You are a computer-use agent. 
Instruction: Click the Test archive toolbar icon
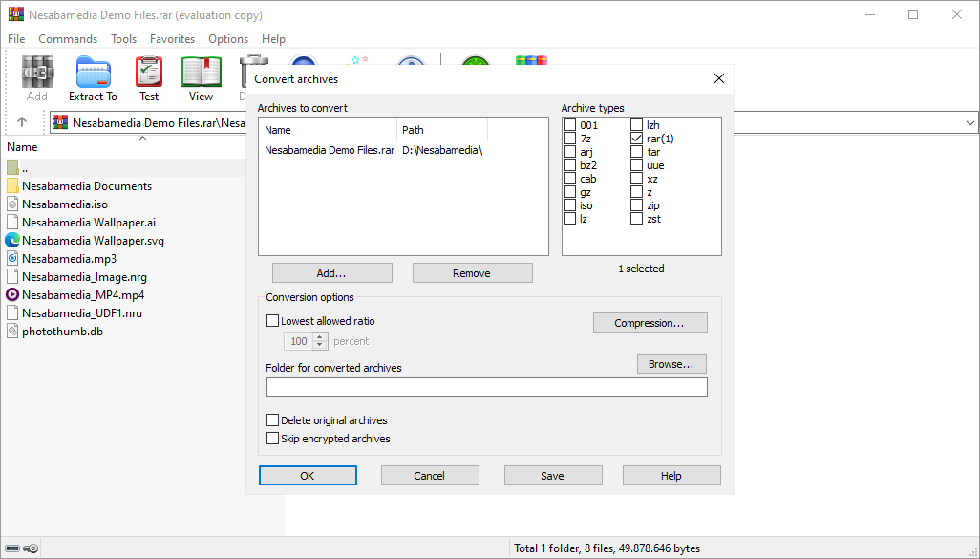tap(149, 73)
